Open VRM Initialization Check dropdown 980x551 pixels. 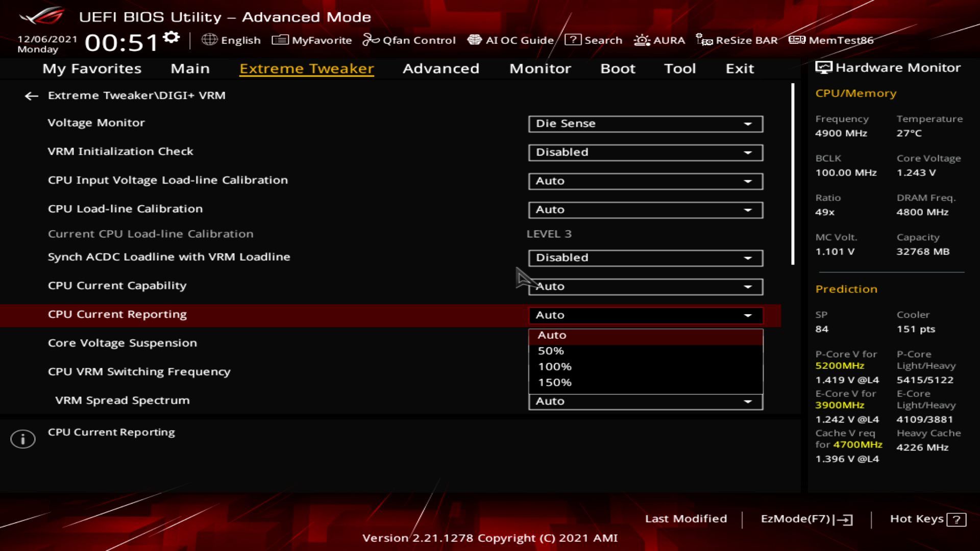coord(645,153)
